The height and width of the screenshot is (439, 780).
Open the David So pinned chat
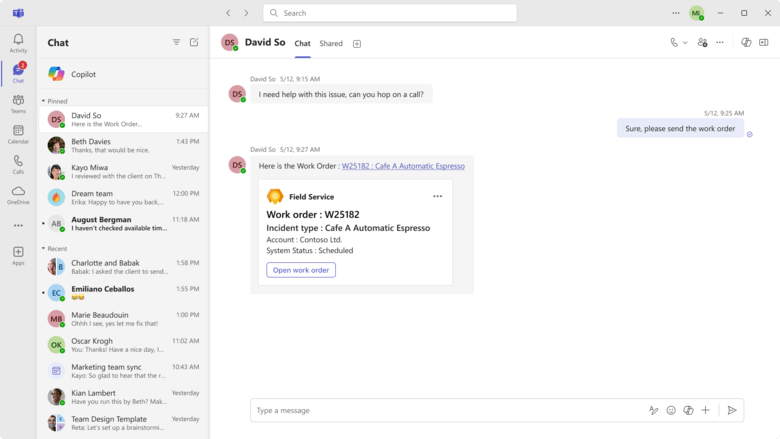pyautogui.click(x=123, y=119)
